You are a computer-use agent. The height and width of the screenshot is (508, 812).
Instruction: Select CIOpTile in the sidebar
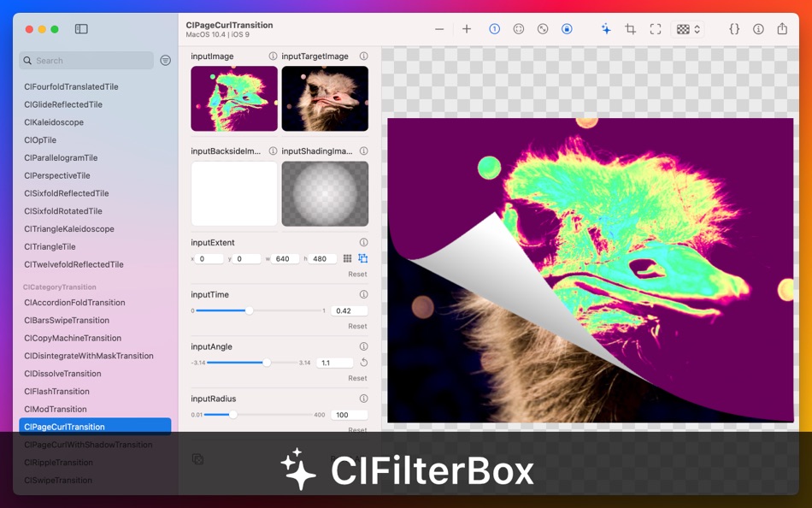pyautogui.click(x=40, y=140)
